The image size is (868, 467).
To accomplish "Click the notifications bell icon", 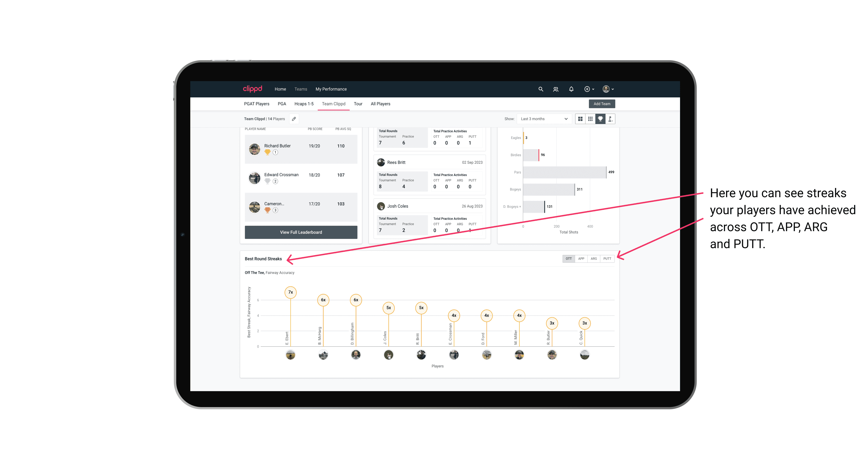I will [x=570, y=89].
